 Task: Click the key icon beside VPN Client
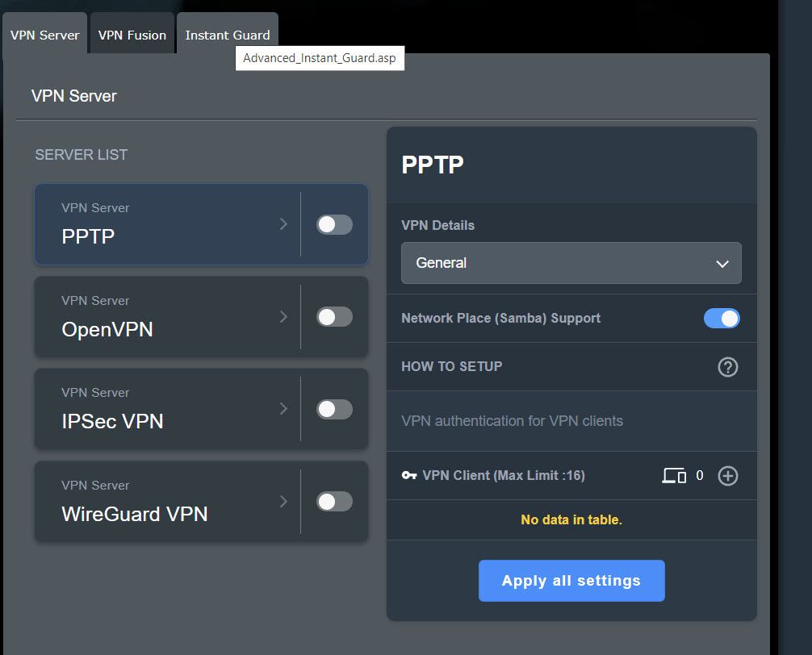[x=409, y=476]
